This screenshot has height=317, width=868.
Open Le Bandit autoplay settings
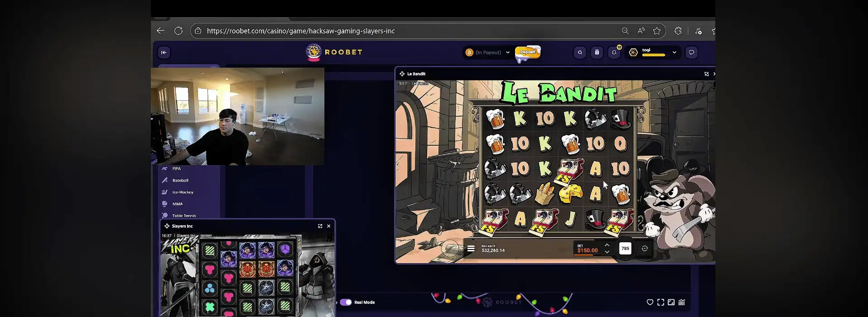point(645,248)
